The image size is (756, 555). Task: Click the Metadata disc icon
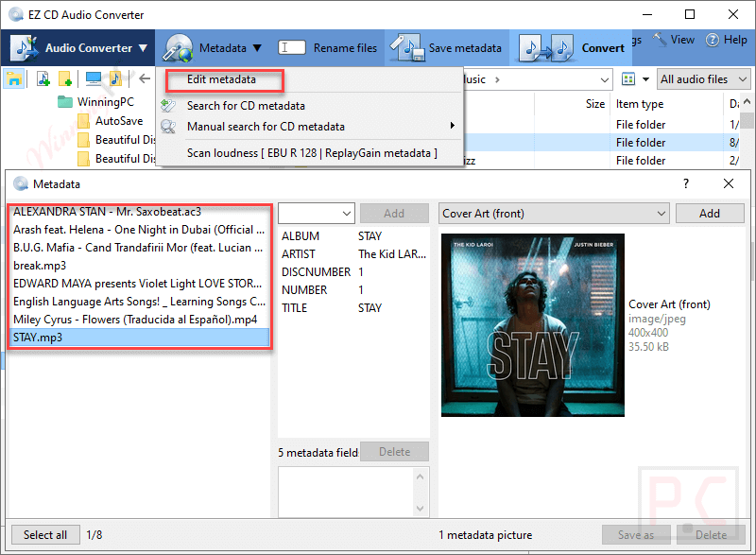click(178, 47)
